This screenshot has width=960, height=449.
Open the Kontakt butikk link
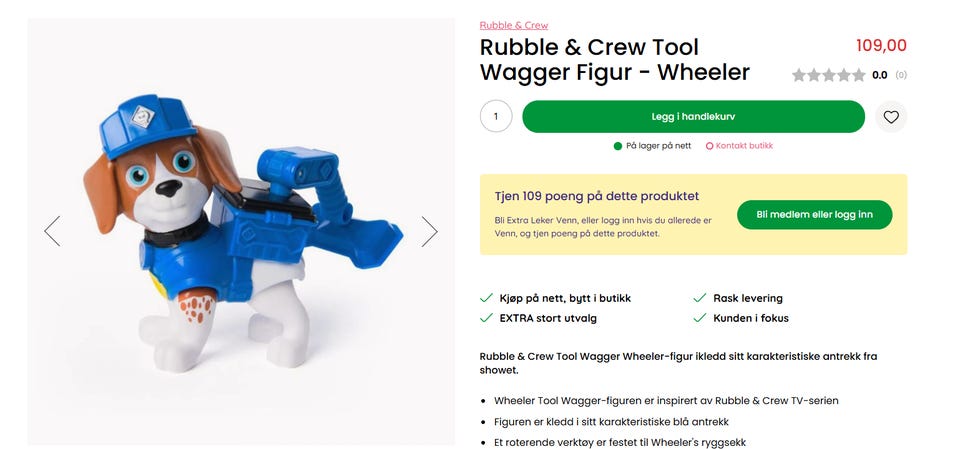(744, 146)
